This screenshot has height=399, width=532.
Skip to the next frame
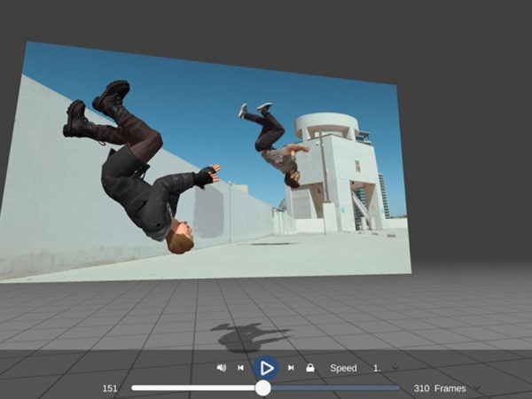291,368
